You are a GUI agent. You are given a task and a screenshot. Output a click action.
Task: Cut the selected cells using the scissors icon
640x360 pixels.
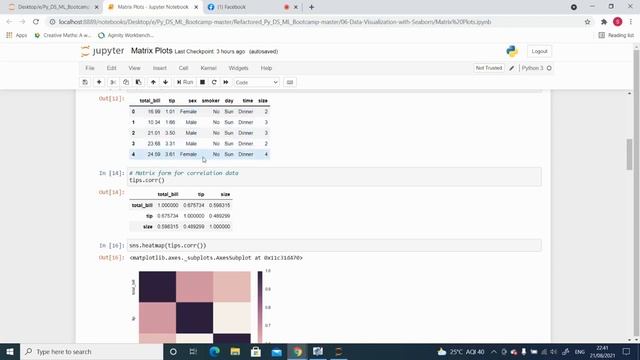point(113,82)
